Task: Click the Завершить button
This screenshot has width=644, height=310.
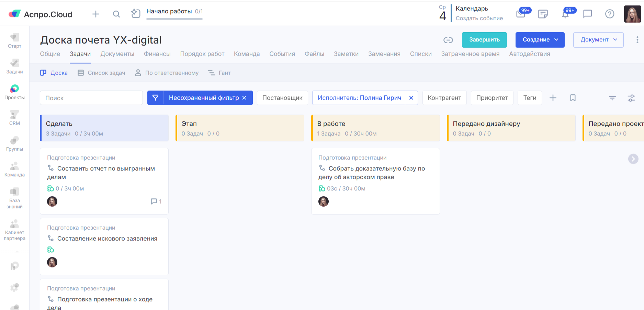Action: point(484,40)
